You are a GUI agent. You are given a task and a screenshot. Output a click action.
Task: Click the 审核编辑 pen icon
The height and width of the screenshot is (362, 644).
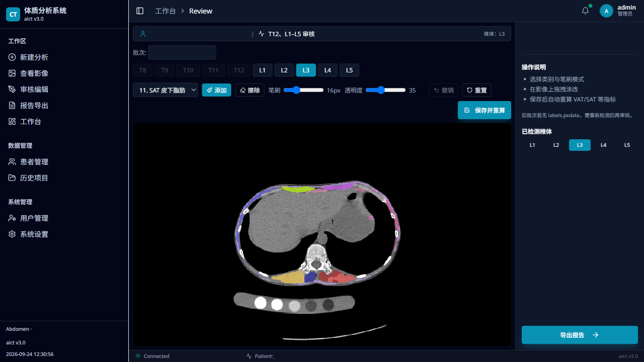click(x=12, y=89)
